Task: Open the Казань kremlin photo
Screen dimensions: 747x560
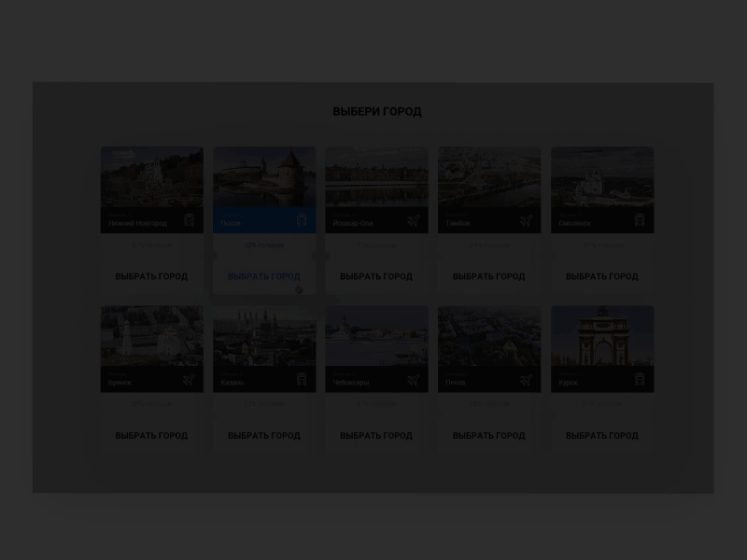Action: [264, 336]
